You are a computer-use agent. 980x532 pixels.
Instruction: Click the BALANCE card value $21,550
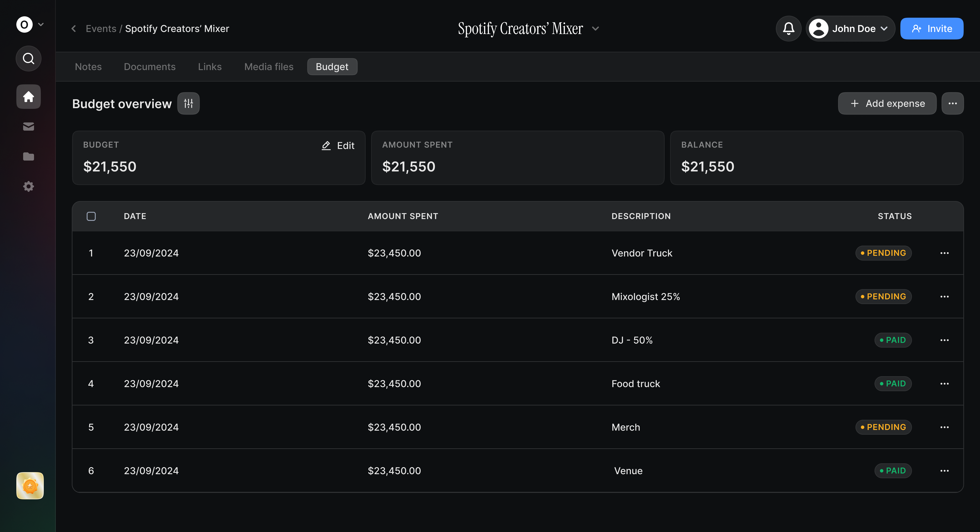(x=708, y=166)
